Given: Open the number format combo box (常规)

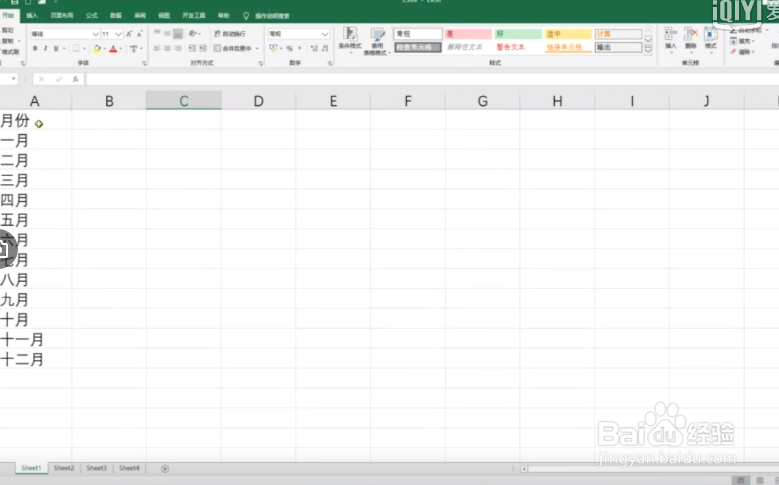Looking at the screenshot, I should [x=299, y=34].
